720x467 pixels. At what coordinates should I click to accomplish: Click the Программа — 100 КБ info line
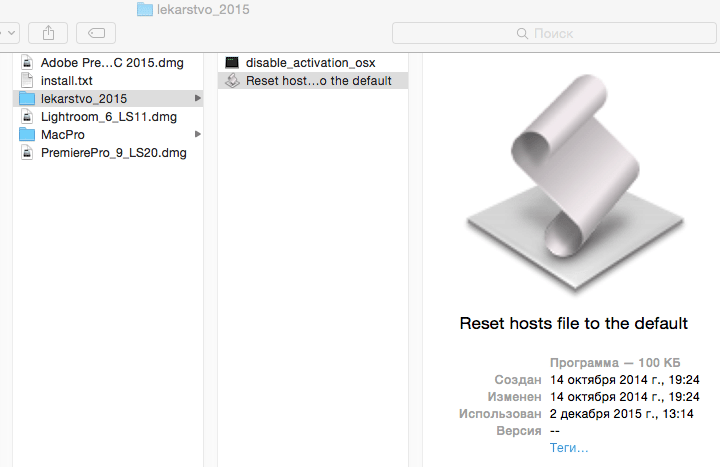click(x=615, y=363)
